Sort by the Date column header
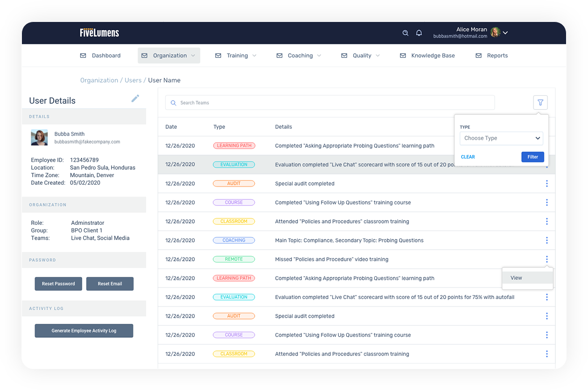This screenshot has width=588, height=390. (171, 127)
